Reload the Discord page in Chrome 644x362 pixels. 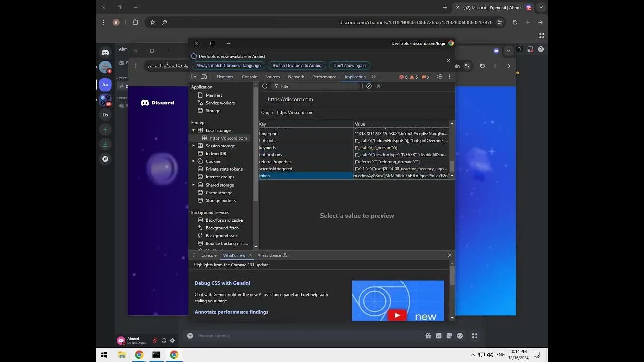coord(515,22)
